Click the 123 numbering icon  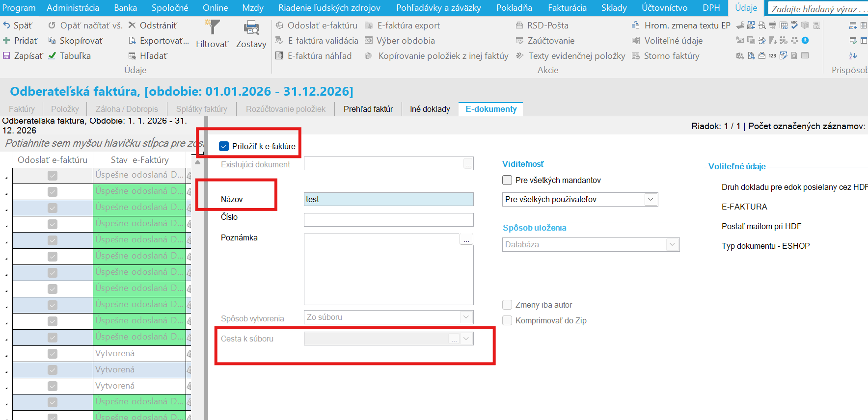coord(772,55)
